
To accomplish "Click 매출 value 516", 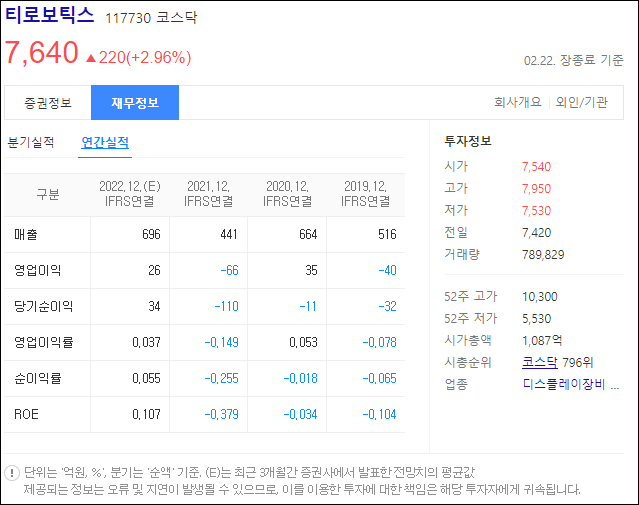I will (387, 234).
